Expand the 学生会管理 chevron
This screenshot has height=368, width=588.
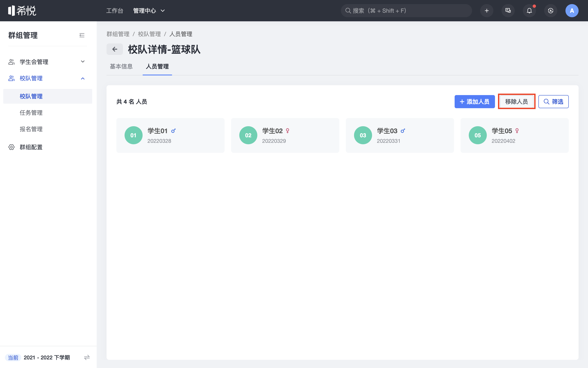(83, 62)
